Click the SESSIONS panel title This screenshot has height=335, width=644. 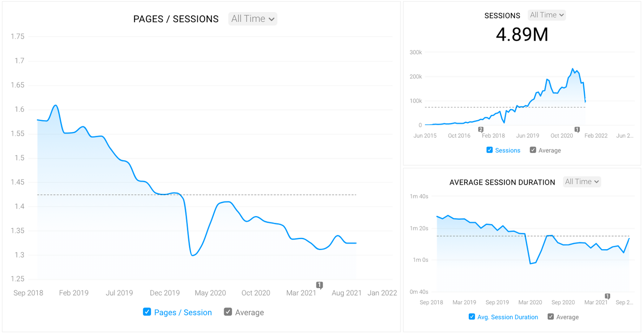(502, 15)
